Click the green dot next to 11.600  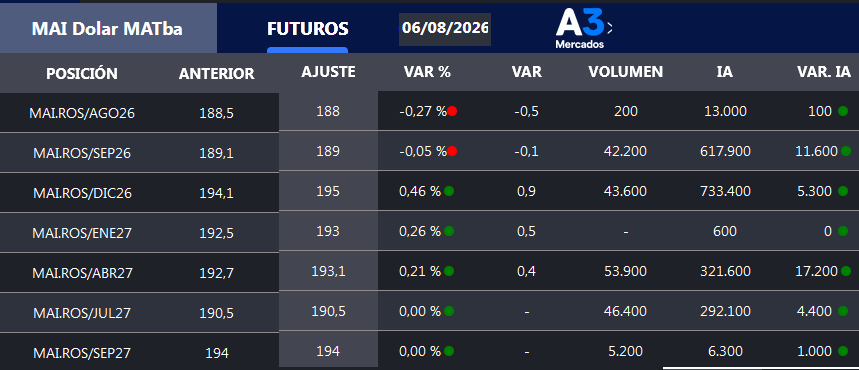point(846,151)
